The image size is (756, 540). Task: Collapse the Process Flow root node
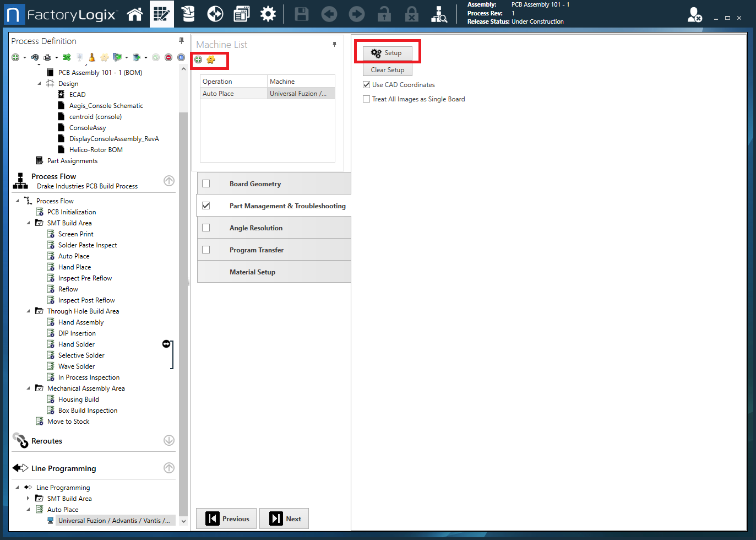[17, 200]
